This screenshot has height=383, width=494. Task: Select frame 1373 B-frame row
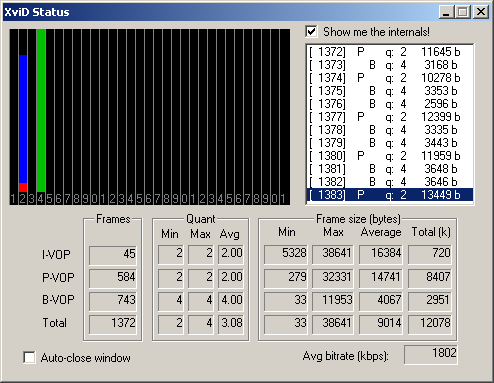point(389,65)
